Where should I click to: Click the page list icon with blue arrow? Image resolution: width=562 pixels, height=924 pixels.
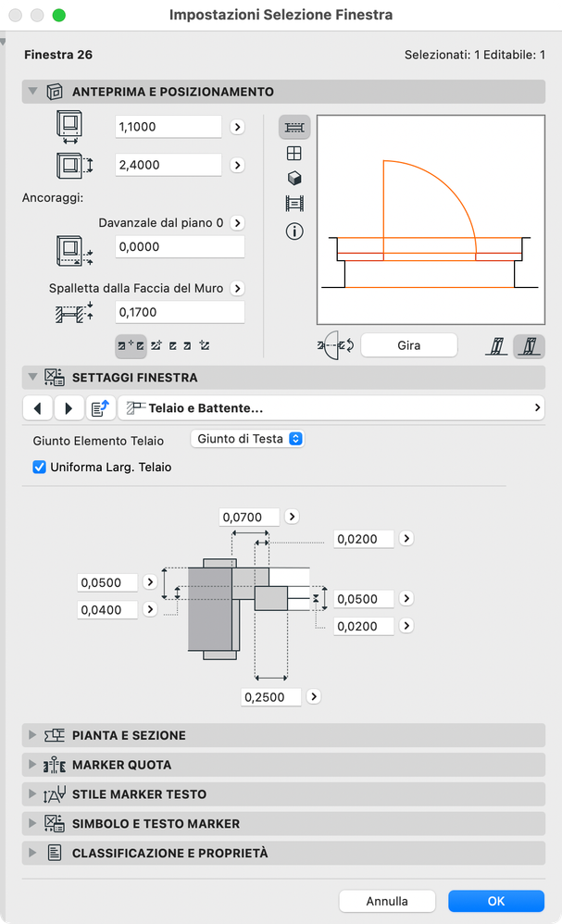pos(101,407)
